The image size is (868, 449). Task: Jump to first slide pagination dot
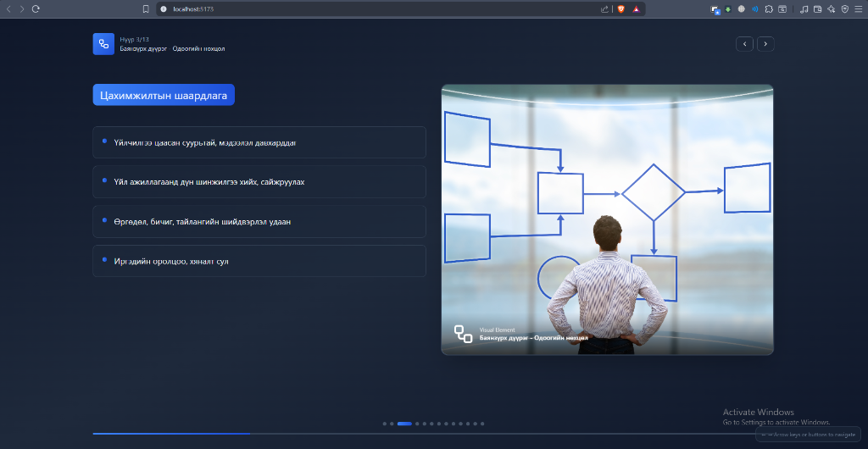pyautogui.click(x=384, y=423)
